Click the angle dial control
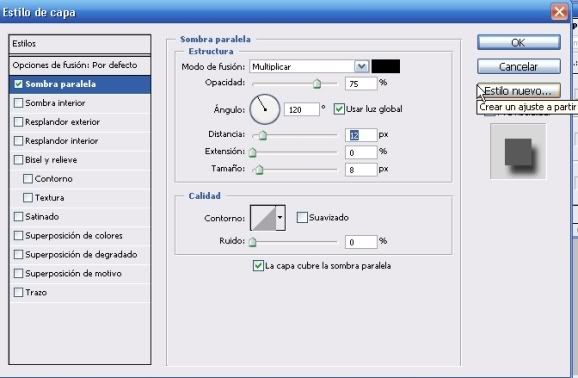This screenshot has height=378, width=578. tap(265, 110)
